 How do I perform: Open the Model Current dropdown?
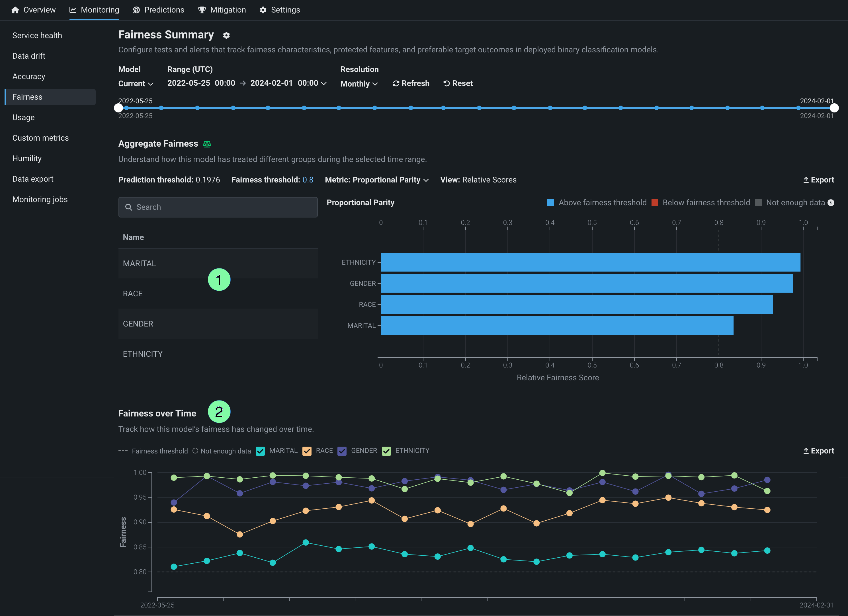pos(136,84)
